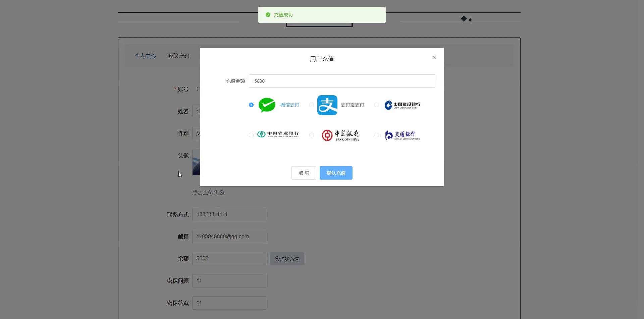This screenshot has width=644, height=319.
Task: Click the 点我充值 button
Action: point(287,259)
